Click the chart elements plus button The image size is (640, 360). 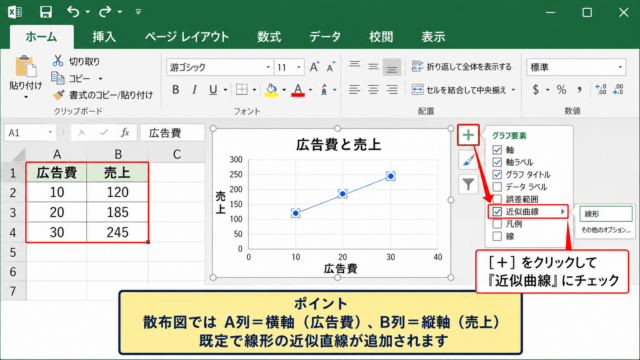coord(468,135)
